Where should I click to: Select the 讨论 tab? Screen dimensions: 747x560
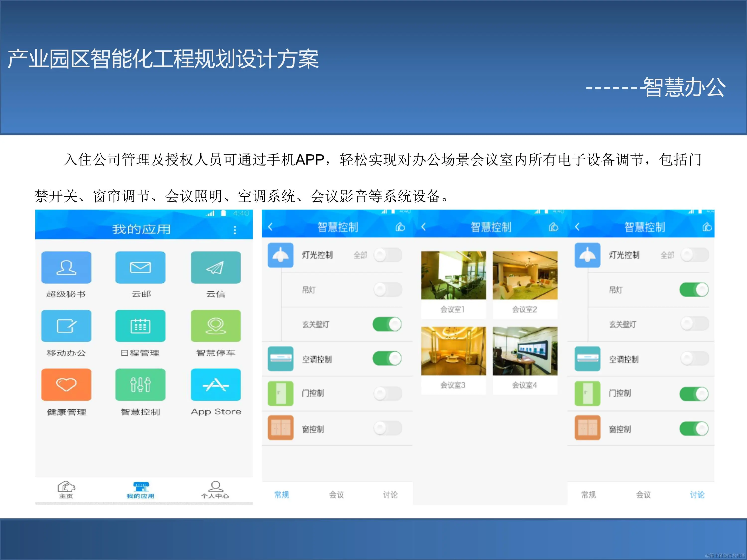391,495
